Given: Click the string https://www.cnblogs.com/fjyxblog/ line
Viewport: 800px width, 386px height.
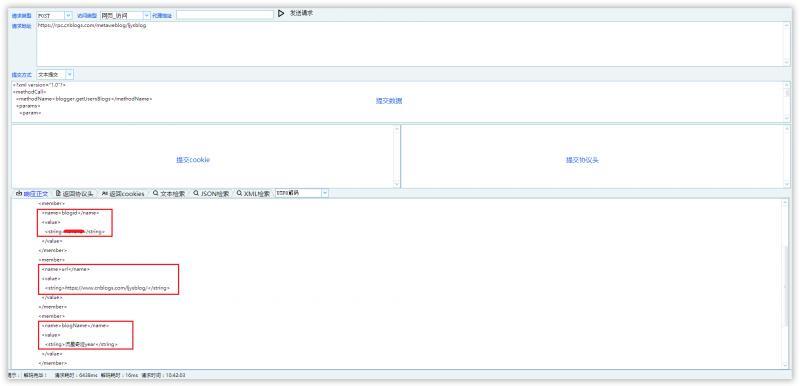Looking at the screenshot, I should click(x=107, y=288).
